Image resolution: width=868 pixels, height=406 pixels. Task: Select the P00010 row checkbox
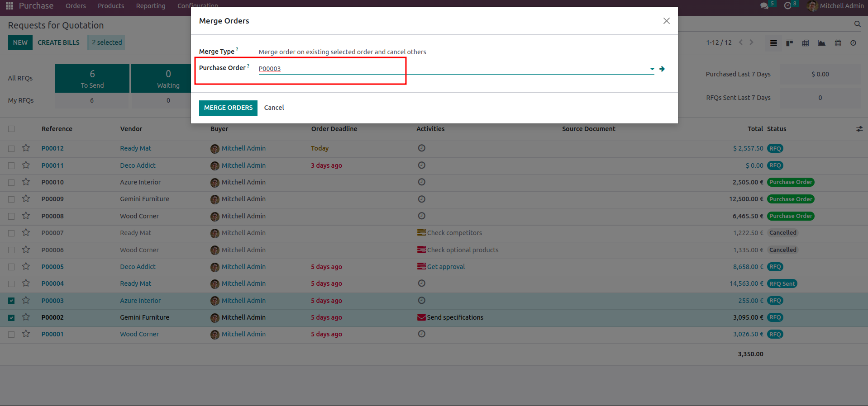click(x=11, y=182)
